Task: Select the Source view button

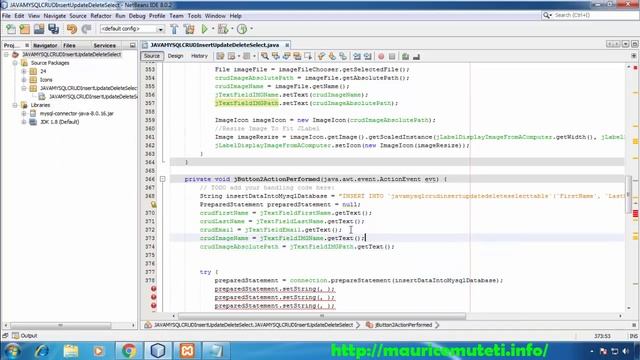Action: (152, 56)
